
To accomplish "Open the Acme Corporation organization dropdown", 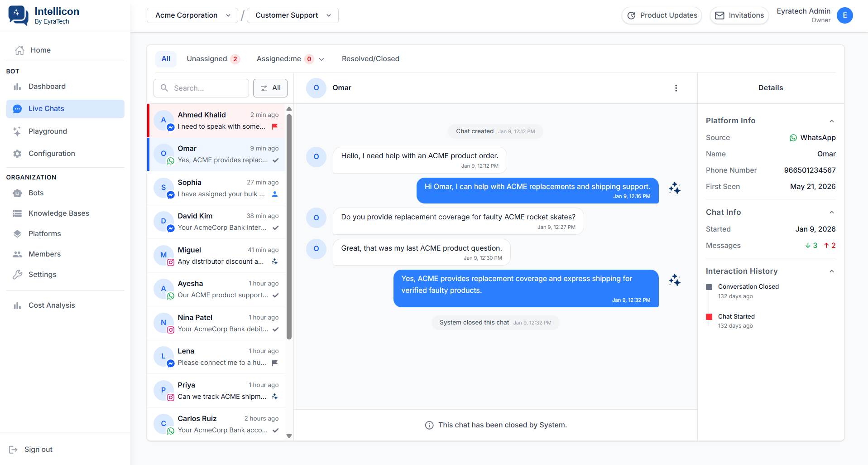I will click(x=192, y=15).
